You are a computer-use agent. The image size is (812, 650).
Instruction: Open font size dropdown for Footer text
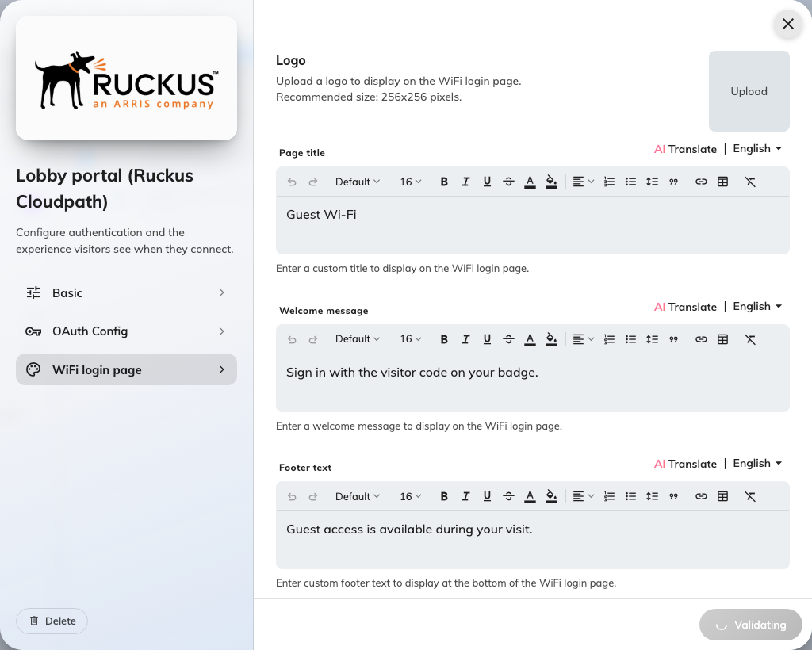411,496
